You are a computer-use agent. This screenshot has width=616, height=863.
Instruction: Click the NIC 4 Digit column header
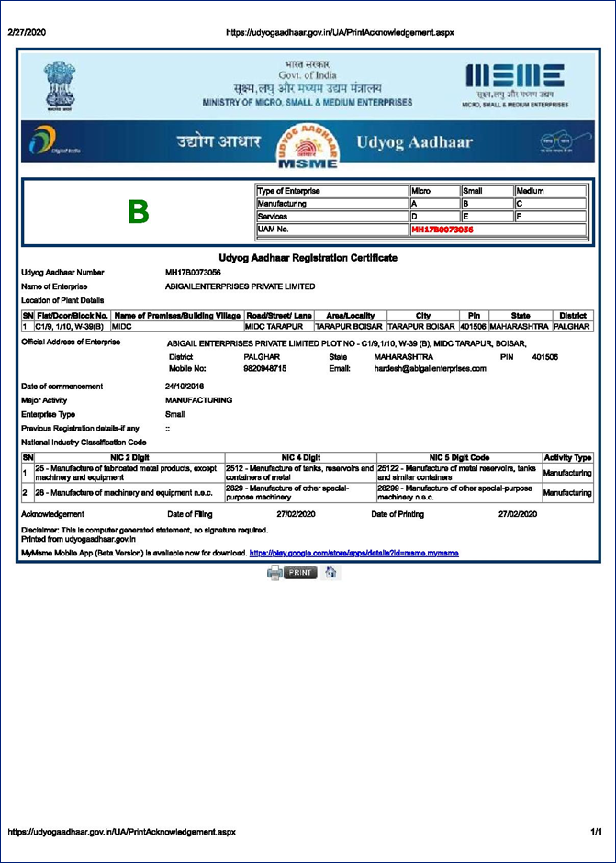[300, 457]
